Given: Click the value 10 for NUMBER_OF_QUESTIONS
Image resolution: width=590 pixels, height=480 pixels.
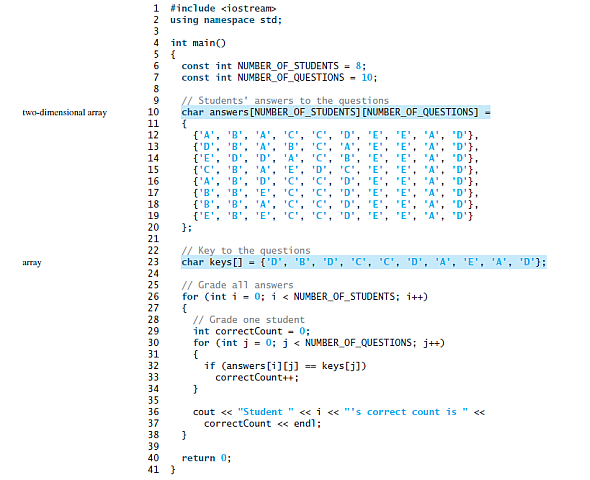Looking at the screenshot, I should 367,77.
